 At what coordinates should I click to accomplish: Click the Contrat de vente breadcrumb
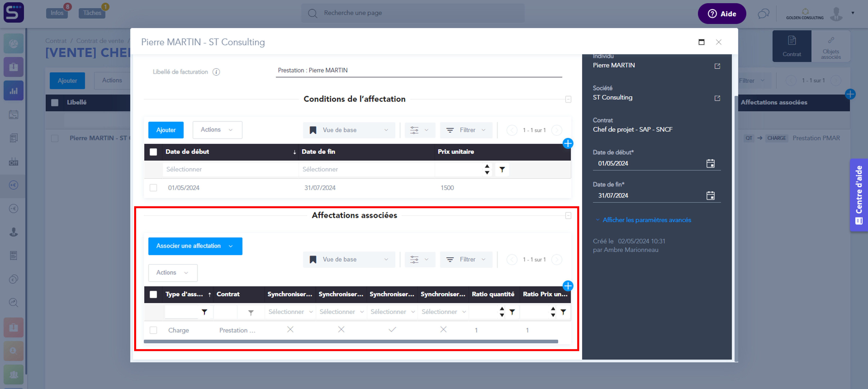100,41
